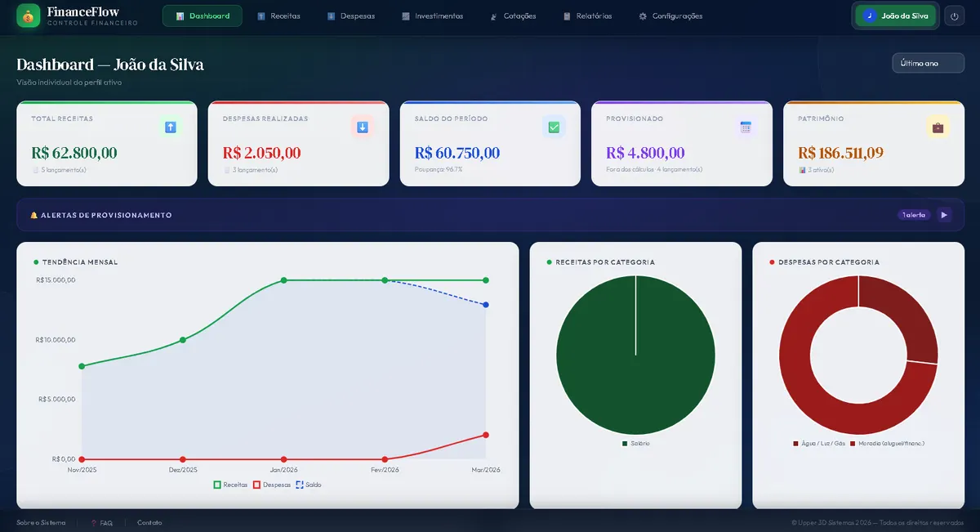
Task: Open the Último ano period dropdown
Action: (929, 63)
